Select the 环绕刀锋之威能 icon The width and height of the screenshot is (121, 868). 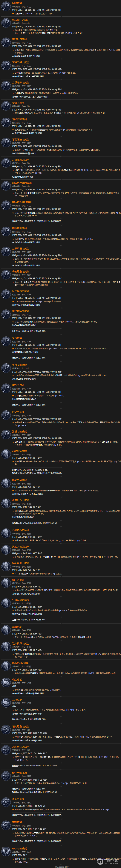coord(6,66)
